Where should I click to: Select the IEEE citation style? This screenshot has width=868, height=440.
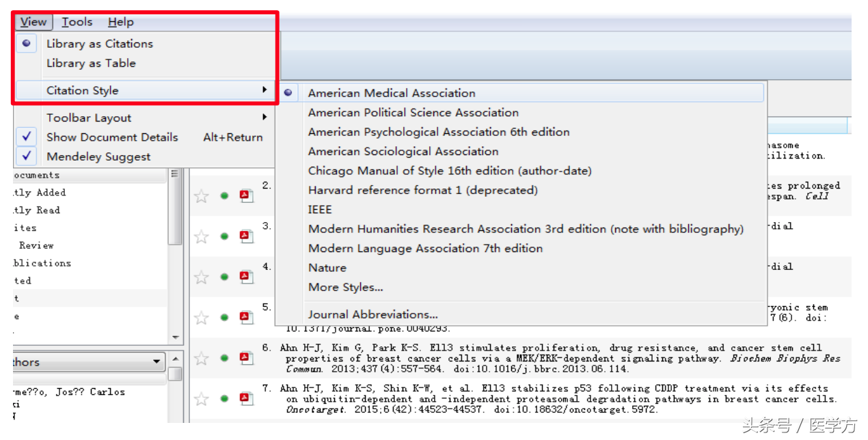tap(320, 210)
